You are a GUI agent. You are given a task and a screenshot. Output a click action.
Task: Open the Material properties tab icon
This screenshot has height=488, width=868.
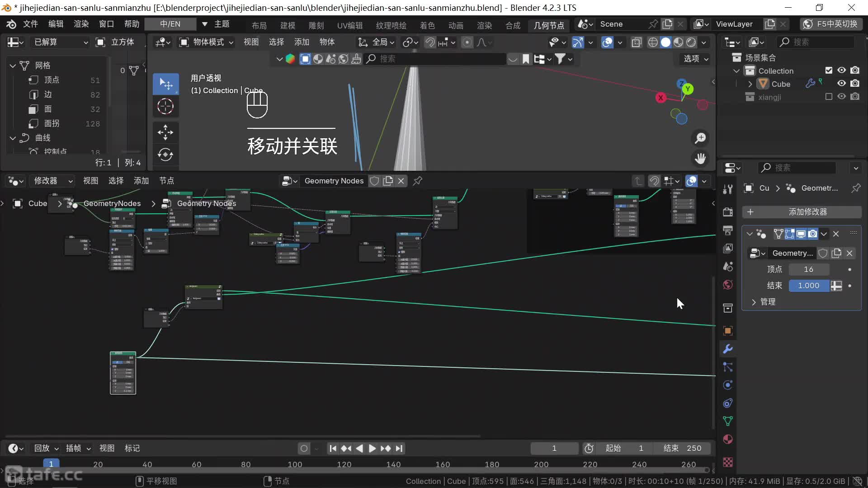728,439
